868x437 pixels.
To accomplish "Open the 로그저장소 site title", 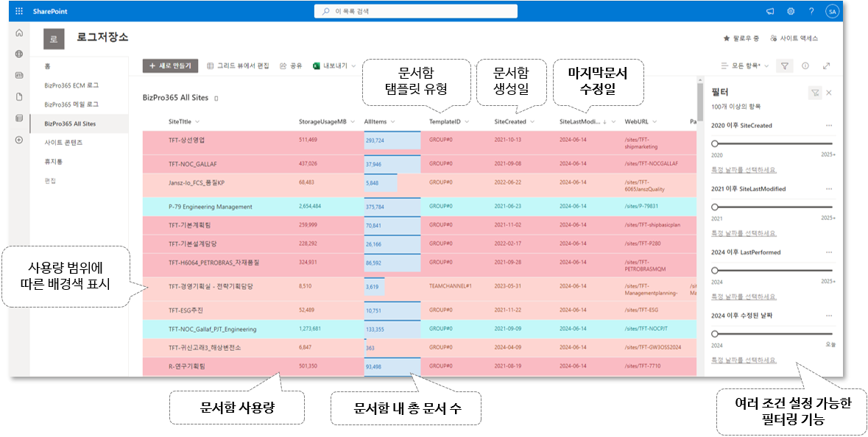I will (102, 37).
